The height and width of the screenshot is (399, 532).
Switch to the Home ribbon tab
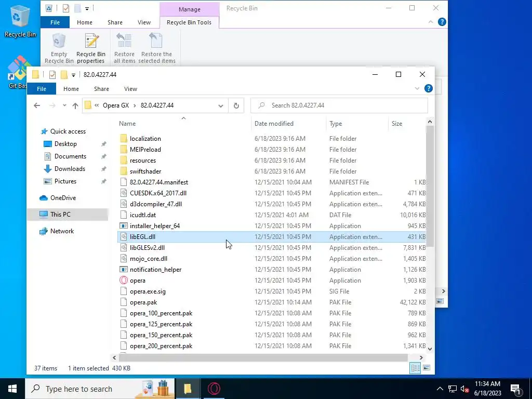(71, 88)
